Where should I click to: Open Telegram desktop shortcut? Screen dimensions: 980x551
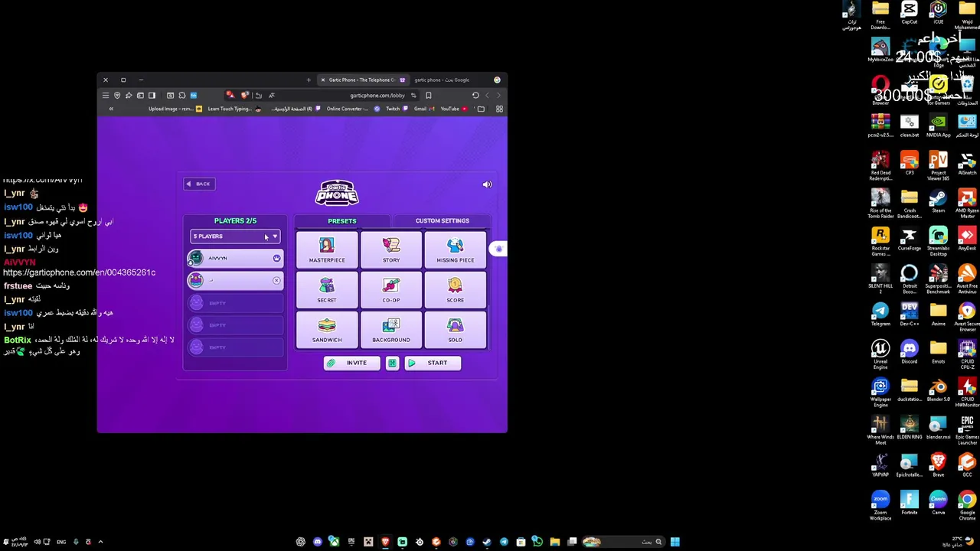[880, 315]
